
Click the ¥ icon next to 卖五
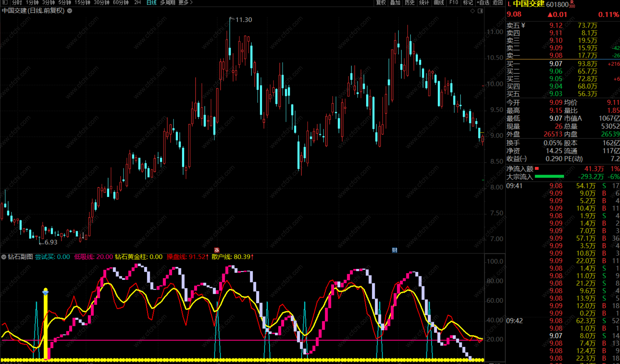[x=523, y=26]
